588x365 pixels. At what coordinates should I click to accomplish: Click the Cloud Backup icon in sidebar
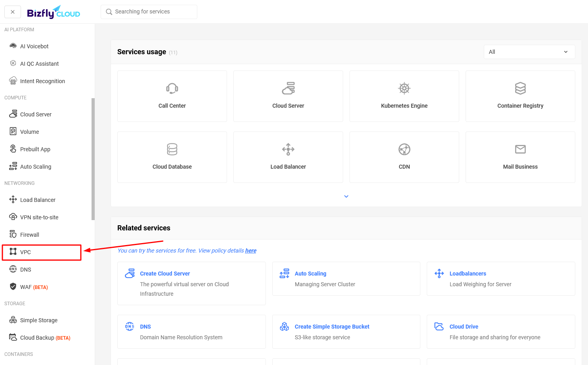click(x=13, y=337)
